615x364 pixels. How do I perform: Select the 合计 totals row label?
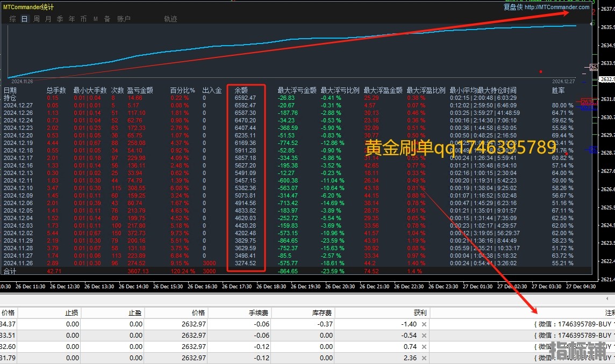click(x=10, y=271)
